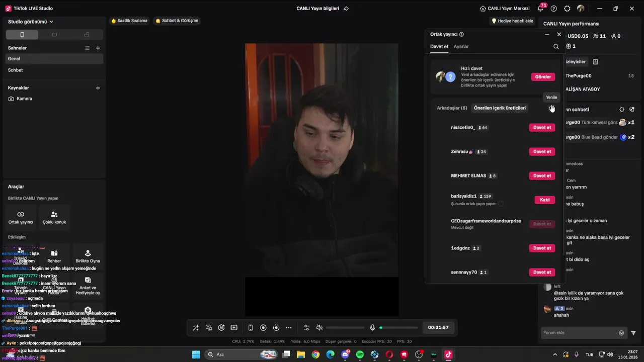
Task: Click the boost/highlight clip icon in toolbar
Action: click(x=234, y=328)
